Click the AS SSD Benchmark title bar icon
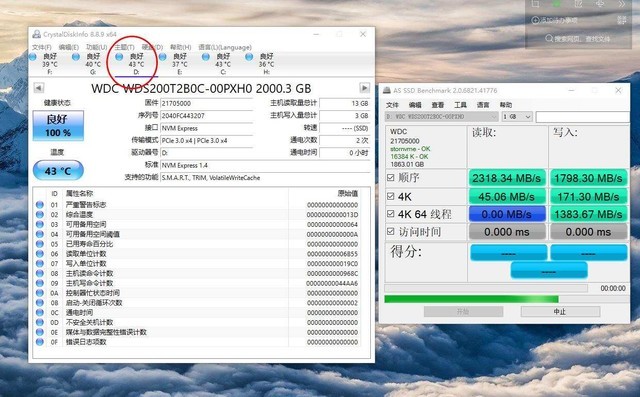Screen dimensions: 640x397 (x=386, y=91)
